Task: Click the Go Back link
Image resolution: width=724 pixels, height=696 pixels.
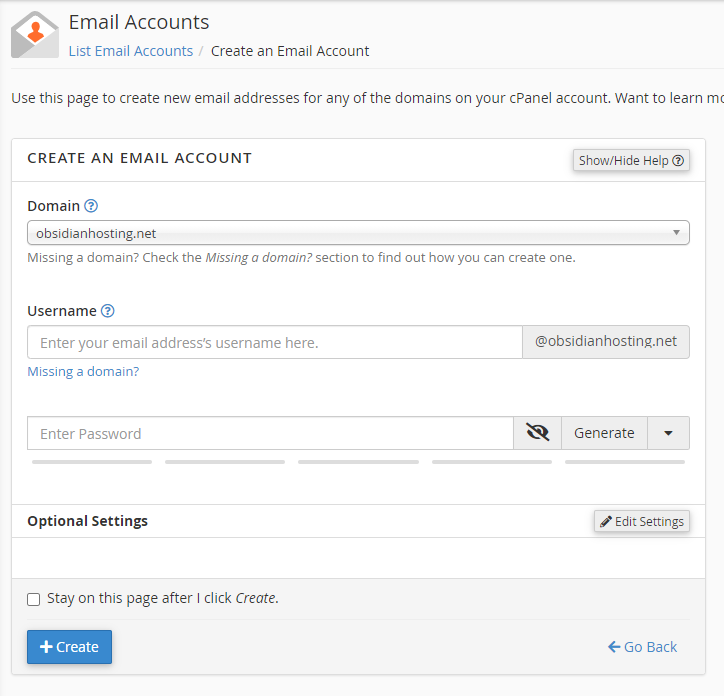Action: click(642, 647)
